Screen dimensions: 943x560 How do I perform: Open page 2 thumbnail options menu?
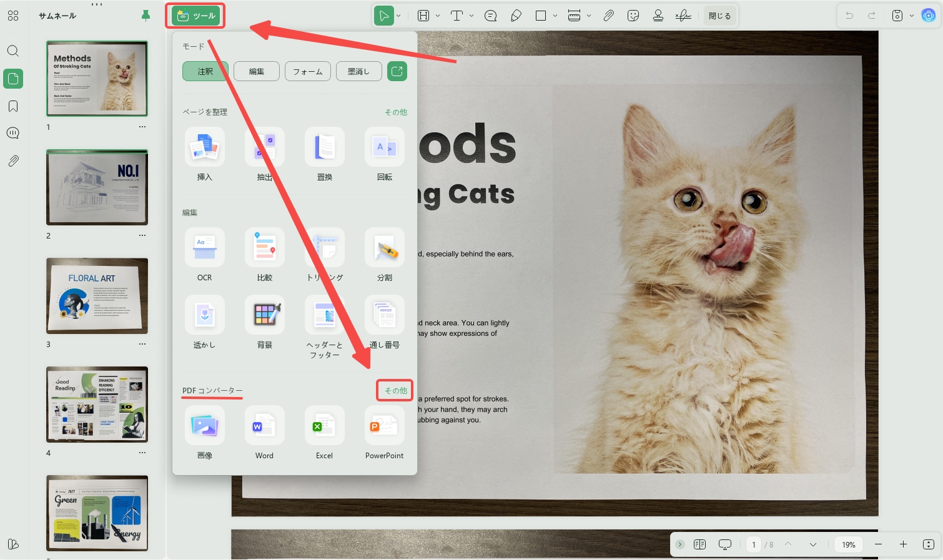point(142,235)
